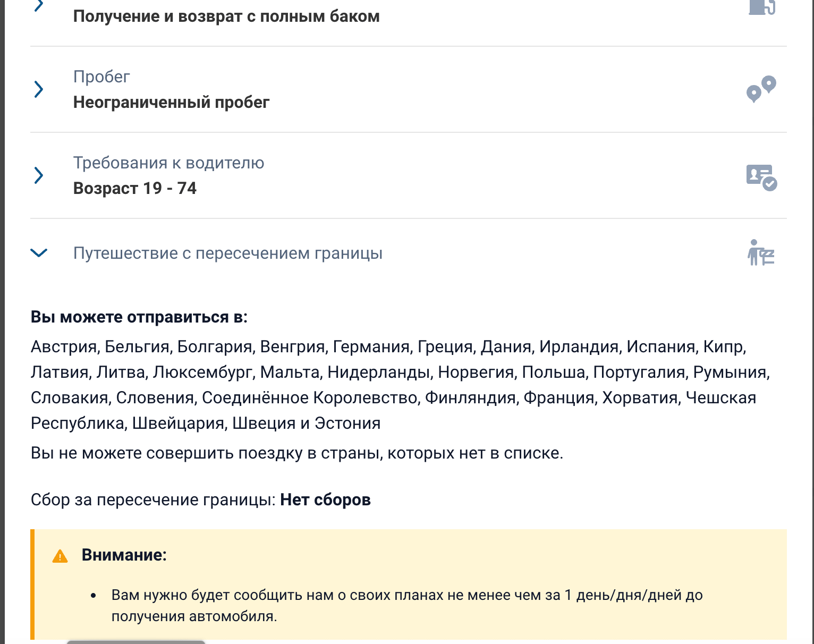Screen dimensions: 814x644
Task: Click the gray bar at the bottom edge
Action: 136,642
